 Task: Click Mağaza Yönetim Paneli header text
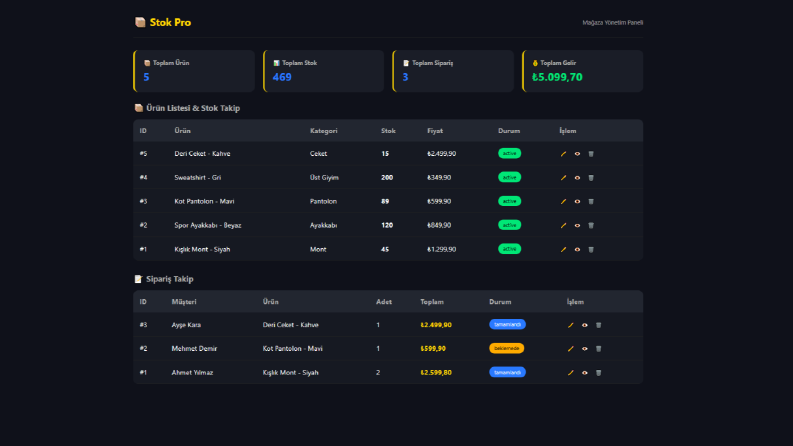[x=612, y=23]
